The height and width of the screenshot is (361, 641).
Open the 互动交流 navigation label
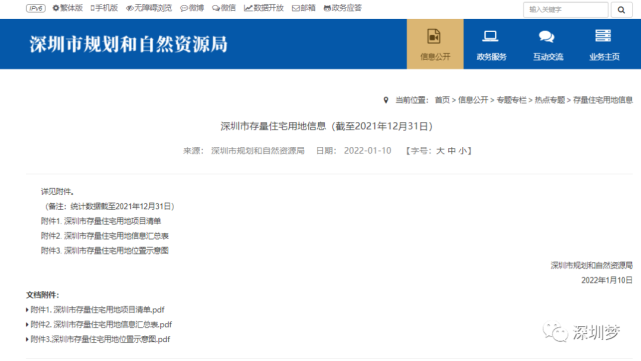[548, 57]
